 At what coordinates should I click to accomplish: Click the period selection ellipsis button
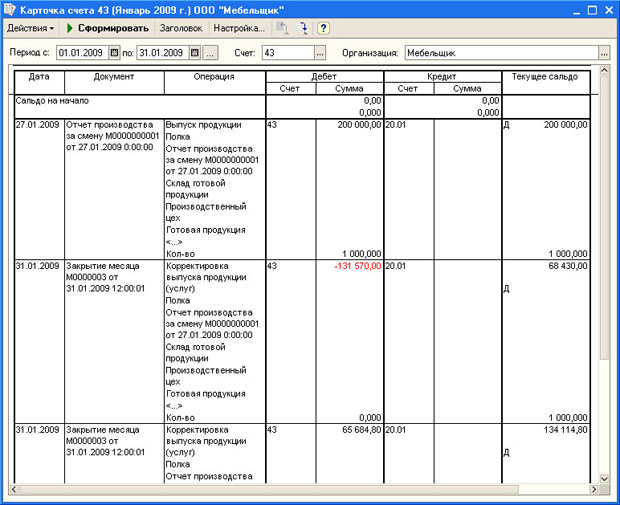210,53
